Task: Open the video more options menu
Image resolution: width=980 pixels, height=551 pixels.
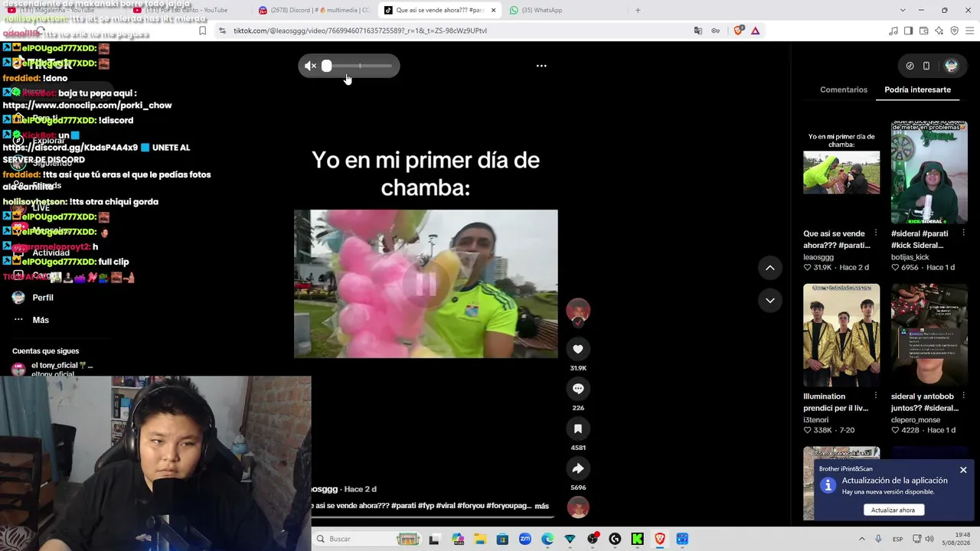Action: 541,66
